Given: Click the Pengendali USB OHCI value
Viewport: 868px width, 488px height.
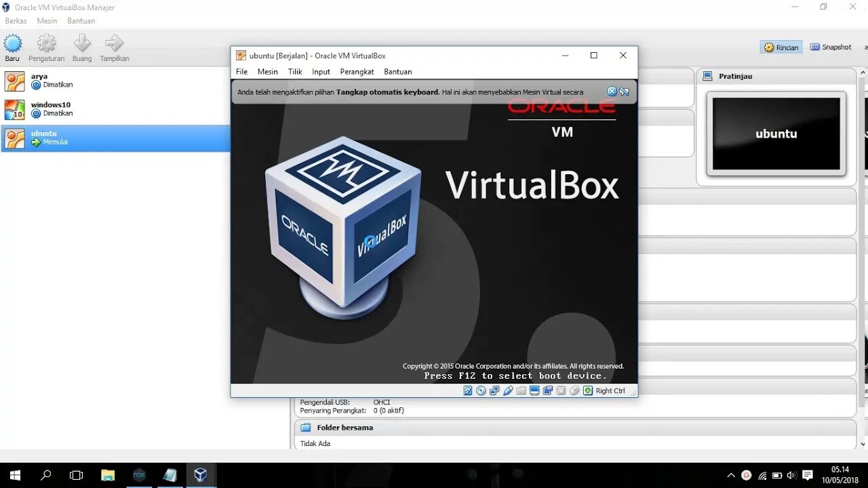Looking at the screenshot, I should pyautogui.click(x=382, y=402).
